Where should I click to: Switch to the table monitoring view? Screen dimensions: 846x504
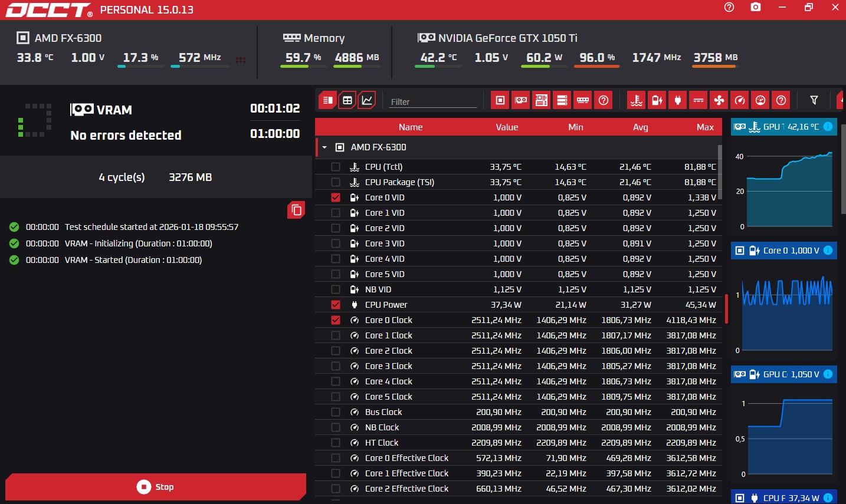347,100
